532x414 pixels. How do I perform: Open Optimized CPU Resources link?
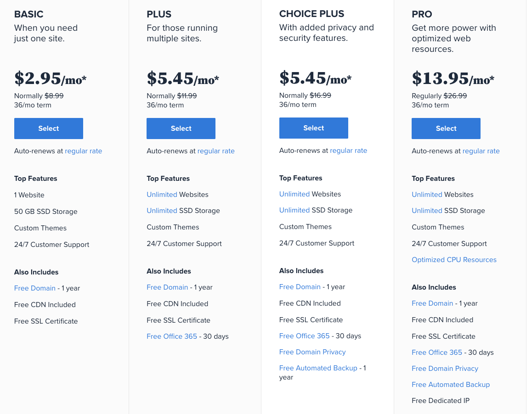coord(454,260)
